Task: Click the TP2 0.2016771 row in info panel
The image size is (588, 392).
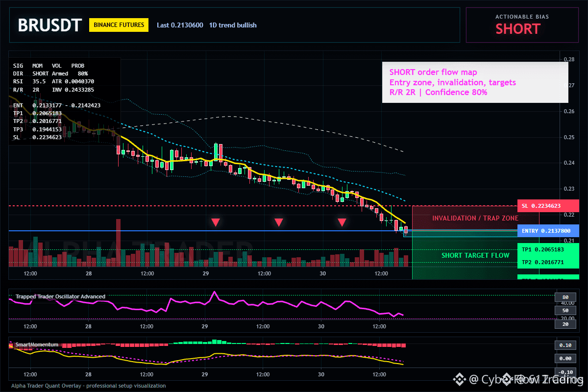Action: click(x=37, y=121)
